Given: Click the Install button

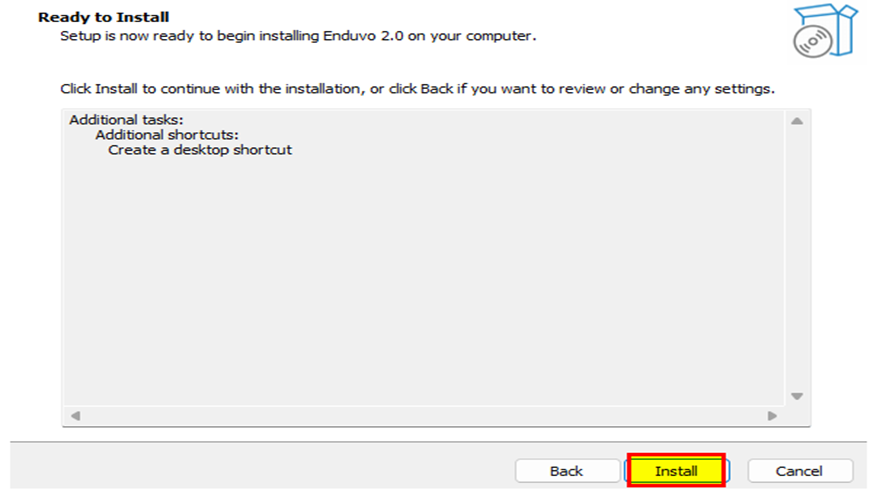Looking at the screenshot, I should pos(676,470).
